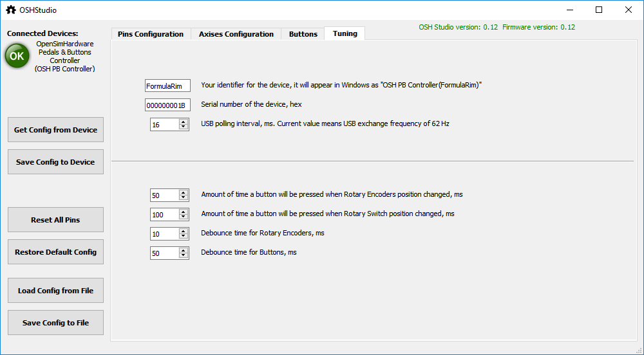This screenshot has width=644, height=355.
Task: Click the Connected Devices heading
Action: pyautogui.click(x=43, y=33)
